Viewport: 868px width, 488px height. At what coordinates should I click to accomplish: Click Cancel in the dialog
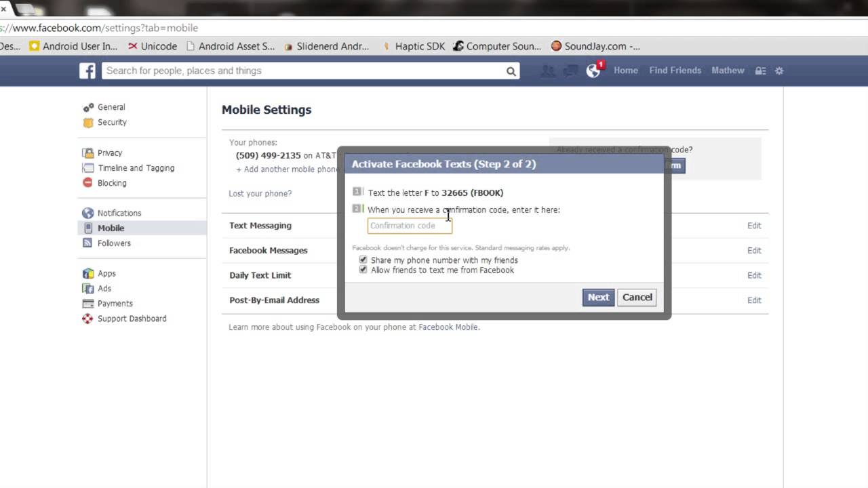637,298
